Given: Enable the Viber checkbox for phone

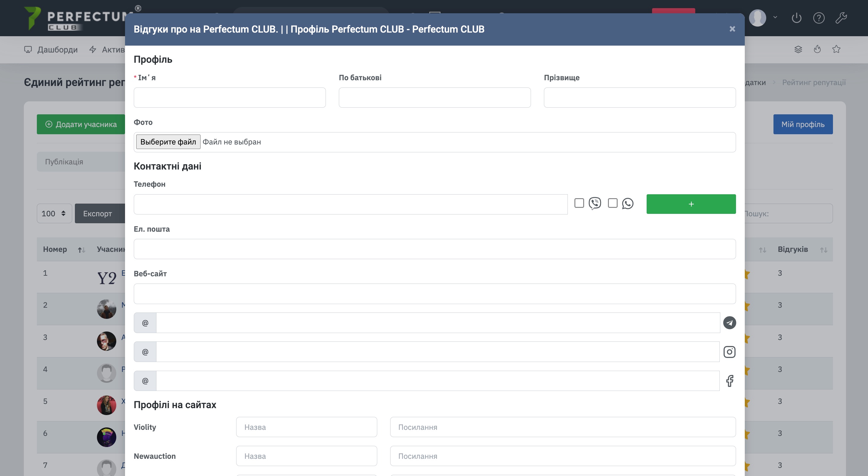Looking at the screenshot, I should pyautogui.click(x=579, y=203).
